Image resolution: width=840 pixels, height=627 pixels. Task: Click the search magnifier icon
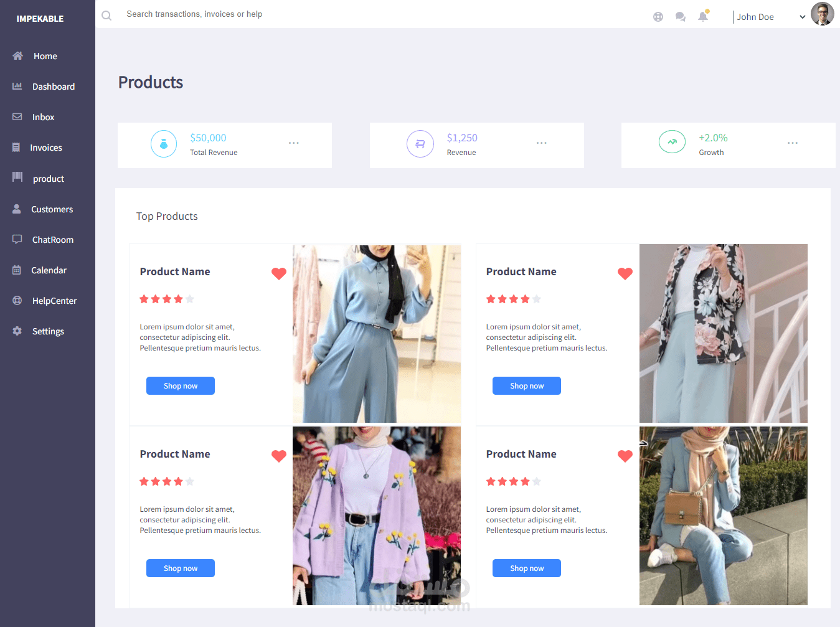click(106, 16)
